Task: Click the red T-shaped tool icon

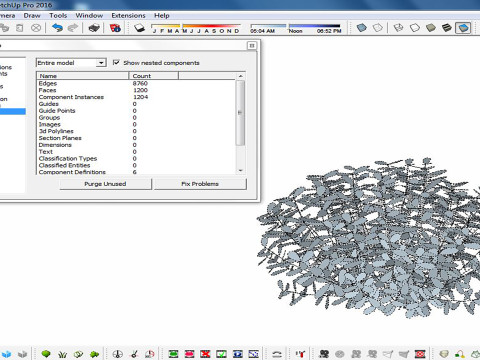Action: [301, 354]
